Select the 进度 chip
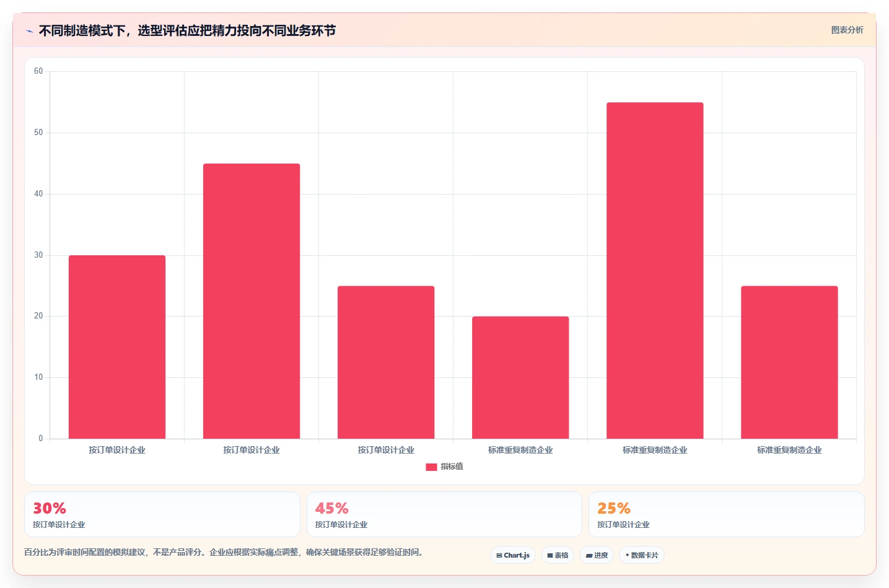This screenshot has height=588, width=889. pyautogui.click(x=597, y=555)
